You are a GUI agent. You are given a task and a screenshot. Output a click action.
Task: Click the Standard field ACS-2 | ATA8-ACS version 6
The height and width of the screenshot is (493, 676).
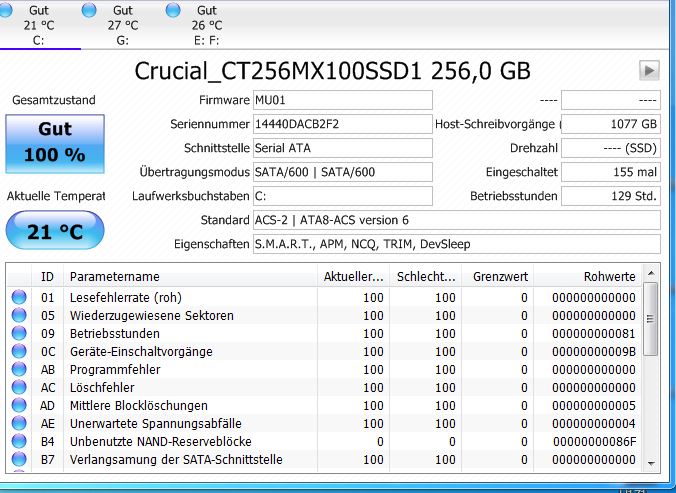click(x=457, y=220)
